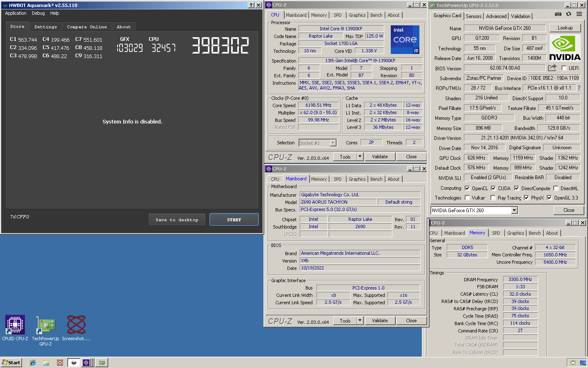Click the Intel Core i9 logo in CPU-Z
This screenshot has height=368, width=588.
coord(405,40)
